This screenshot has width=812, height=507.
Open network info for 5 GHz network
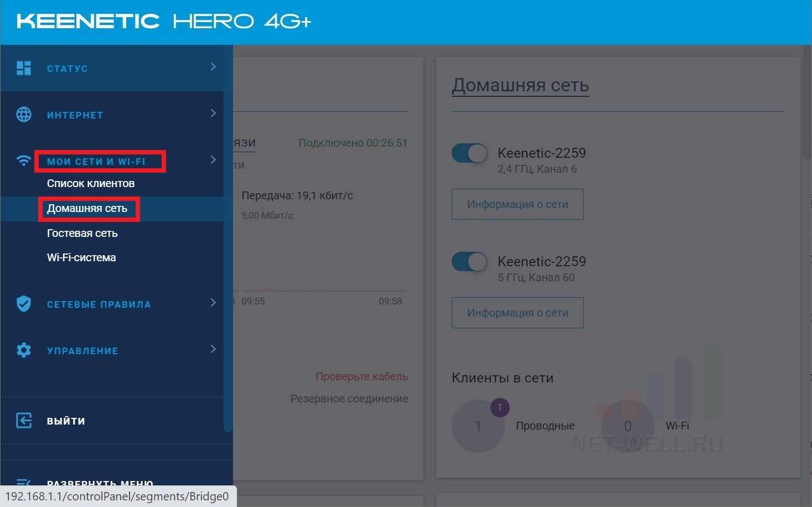point(518,313)
